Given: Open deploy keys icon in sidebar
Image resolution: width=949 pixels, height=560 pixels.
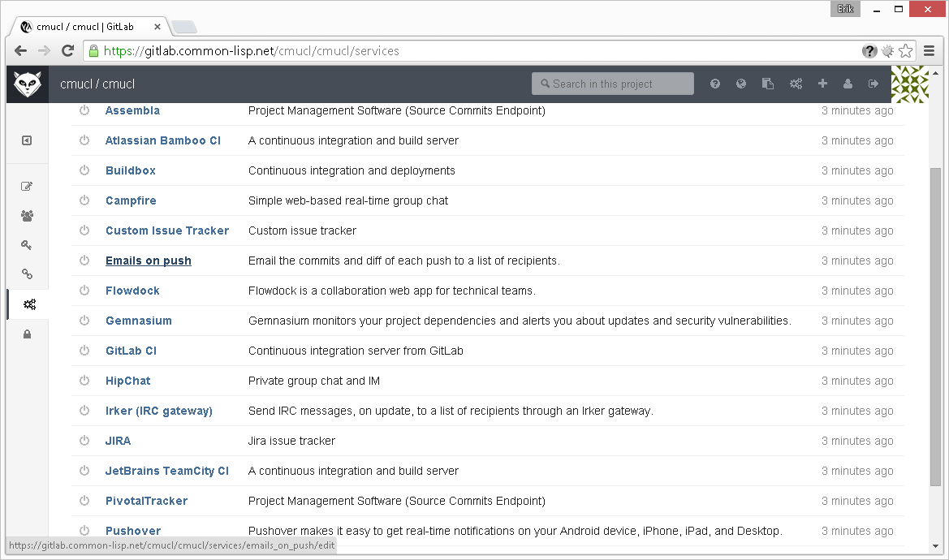Looking at the screenshot, I should click(28, 245).
